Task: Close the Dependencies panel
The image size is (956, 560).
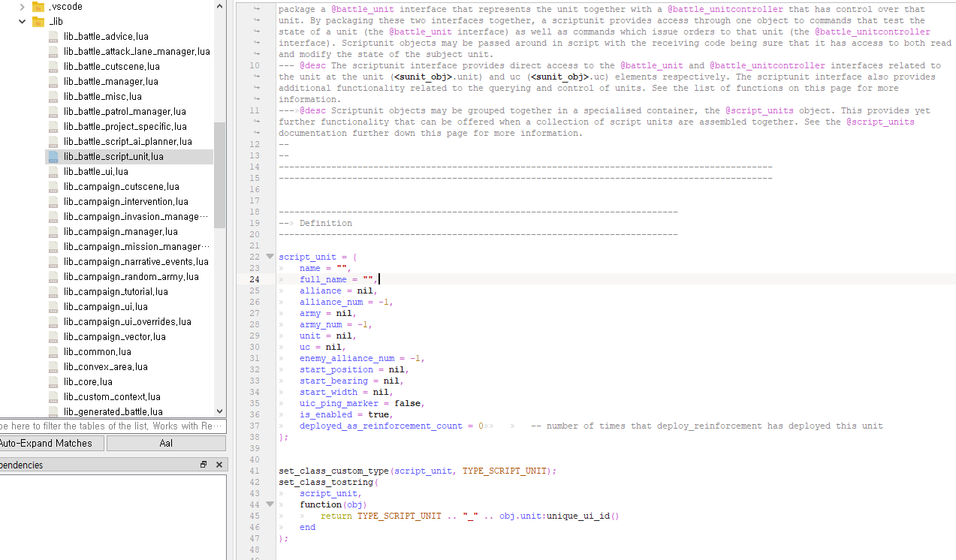Action: 219,465
